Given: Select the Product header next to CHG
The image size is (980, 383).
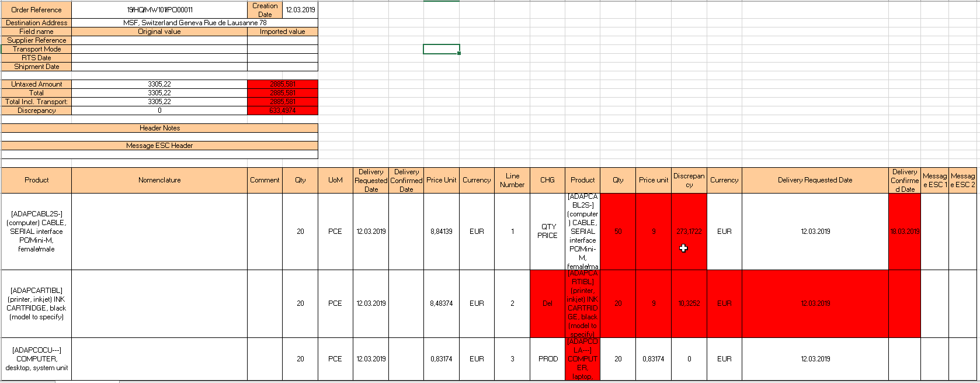Looking at the screenshot, I should (x=582, y=180).
